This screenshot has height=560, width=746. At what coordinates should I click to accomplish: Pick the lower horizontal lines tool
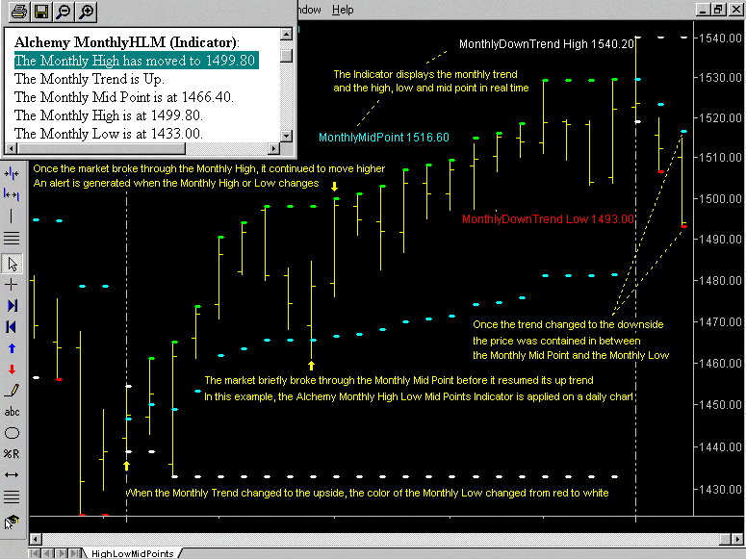(x=12, y=496)
